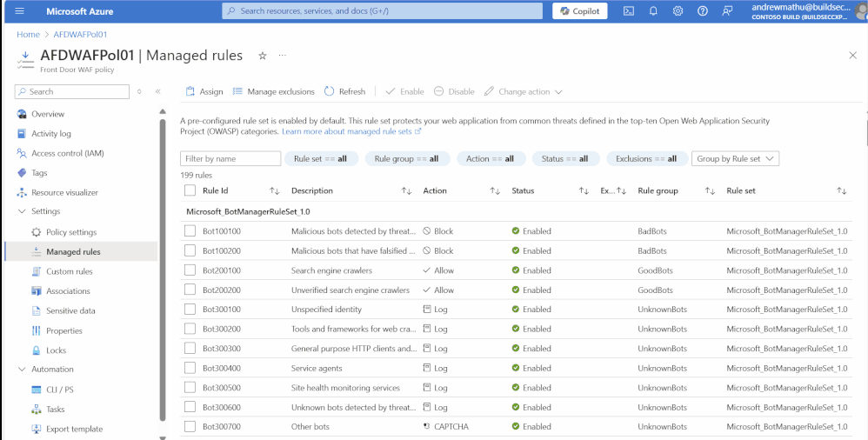This screenshot has height=440, width=868.
Task: Click the Filter by name field
Action: click(230, 159)
